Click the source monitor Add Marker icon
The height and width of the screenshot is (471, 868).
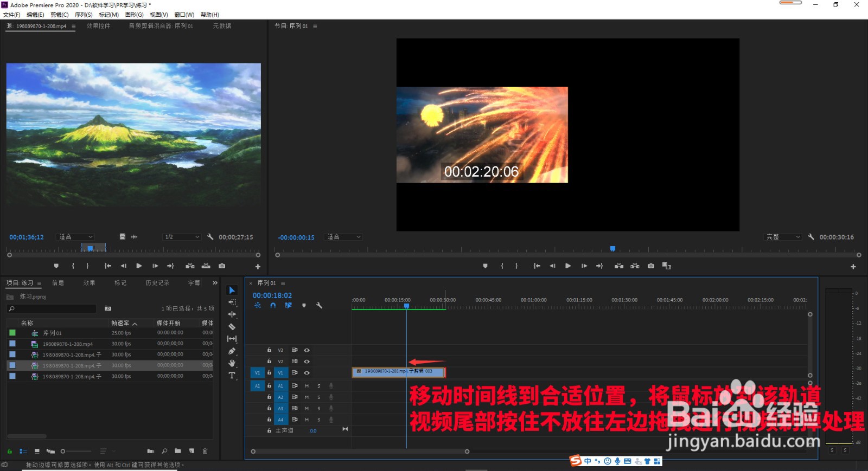56,266
